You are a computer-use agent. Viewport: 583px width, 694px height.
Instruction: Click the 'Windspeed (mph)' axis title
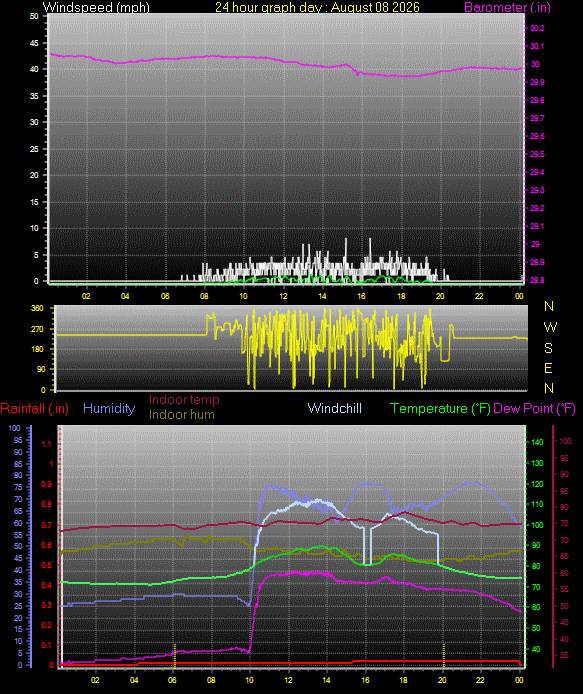pos(96,7)
